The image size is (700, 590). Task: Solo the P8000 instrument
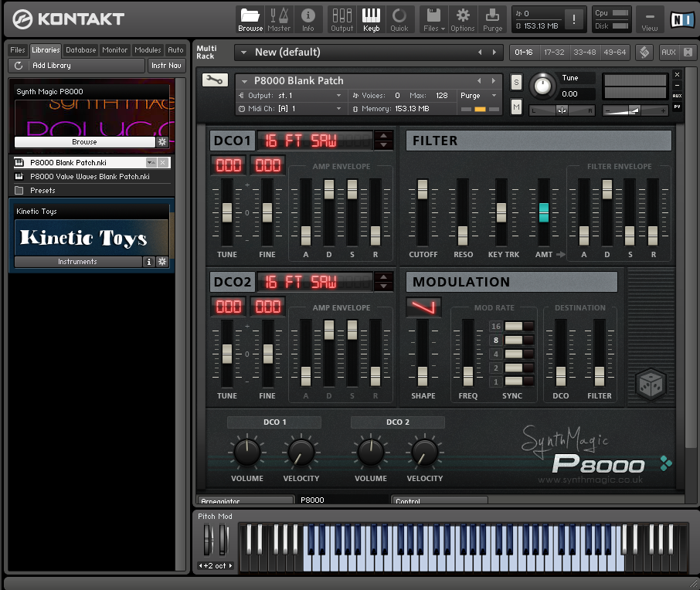click(x=516, y=82)
